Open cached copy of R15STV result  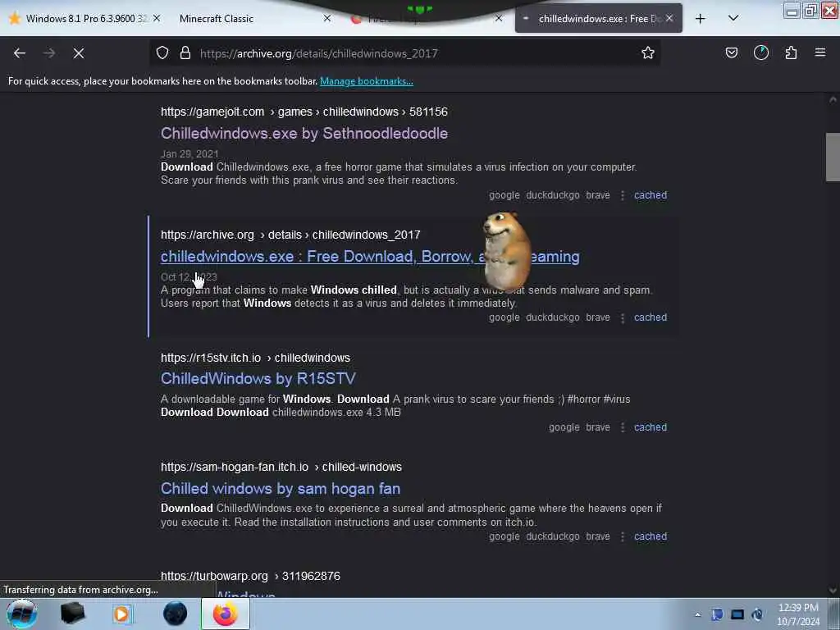click(651, 427)
